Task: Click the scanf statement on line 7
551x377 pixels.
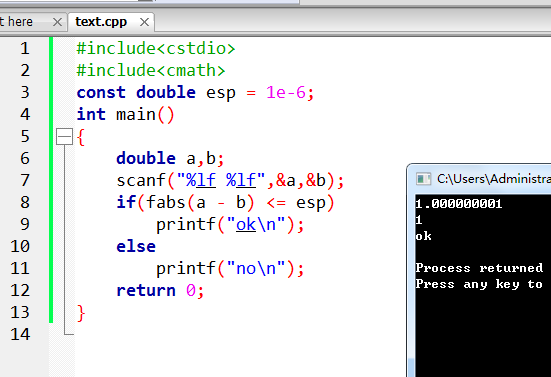Action: 230,181
